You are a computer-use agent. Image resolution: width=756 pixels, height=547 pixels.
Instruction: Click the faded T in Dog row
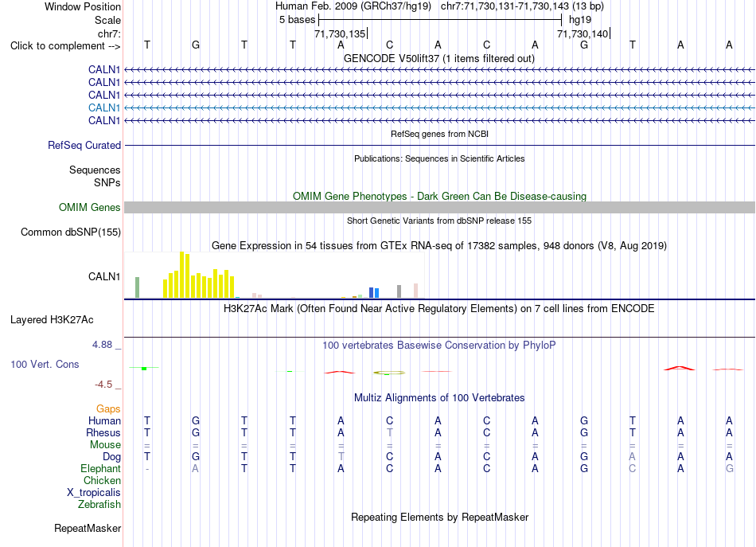pyautogui.click(x=341, y=456)
